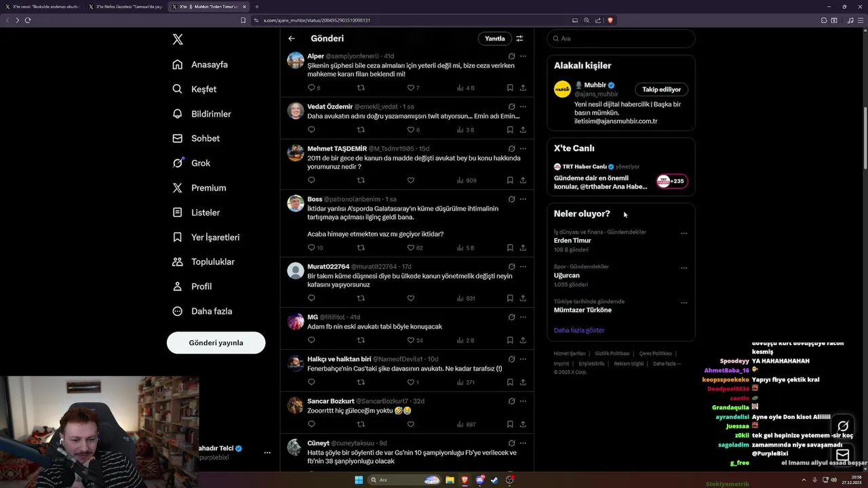The height and width of the screenshot is (488, 868).
Task: Open TRT Haber Canlı live broadcast
Action: [x=620, y=178]
